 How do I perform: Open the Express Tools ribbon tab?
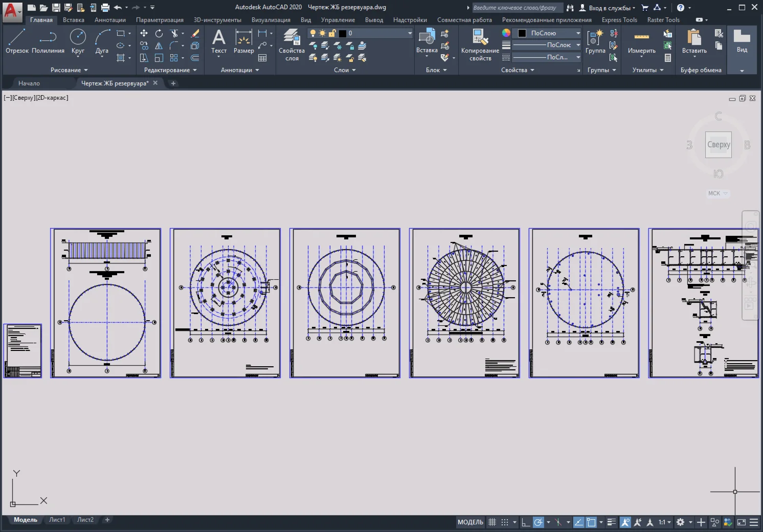(619, 20)
